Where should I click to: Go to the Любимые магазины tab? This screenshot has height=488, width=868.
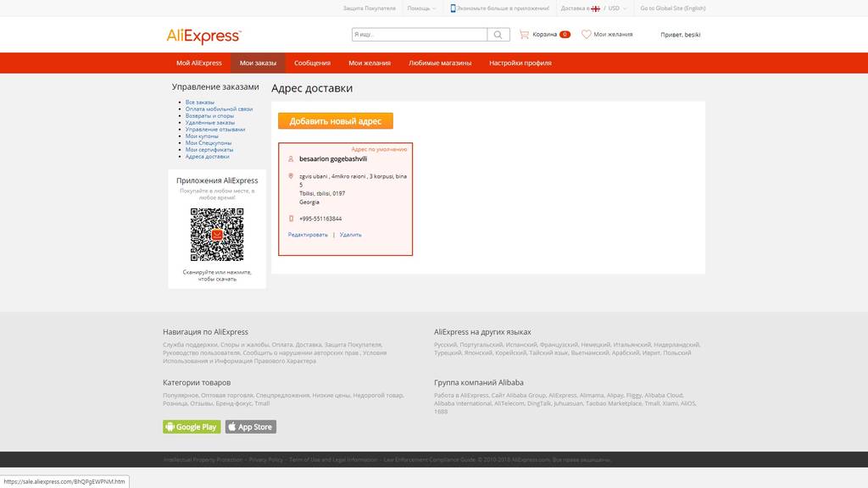pos(440,63)
